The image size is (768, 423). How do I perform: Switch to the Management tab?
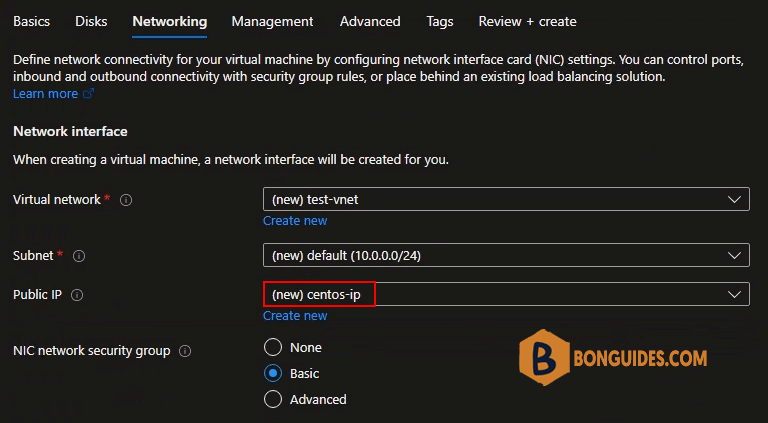[x=272, y=22]
